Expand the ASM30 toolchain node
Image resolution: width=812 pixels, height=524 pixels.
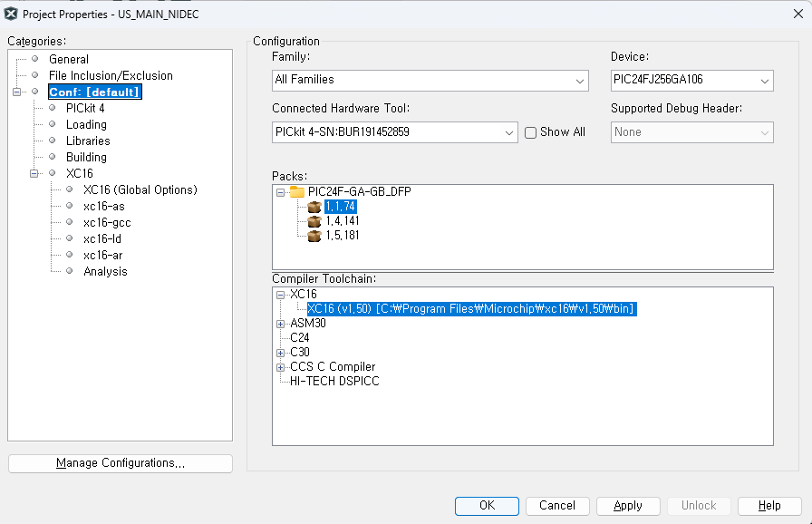pos(280,324)
